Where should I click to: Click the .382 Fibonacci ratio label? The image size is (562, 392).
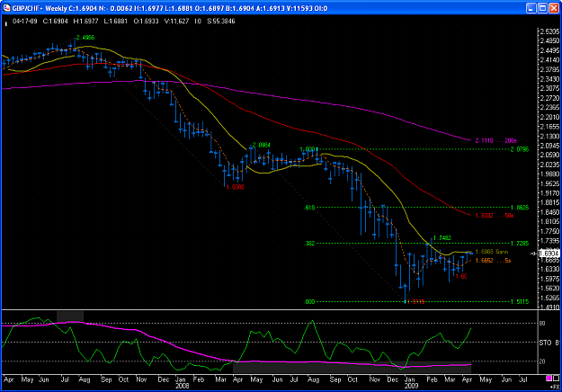tap(309, 244)
